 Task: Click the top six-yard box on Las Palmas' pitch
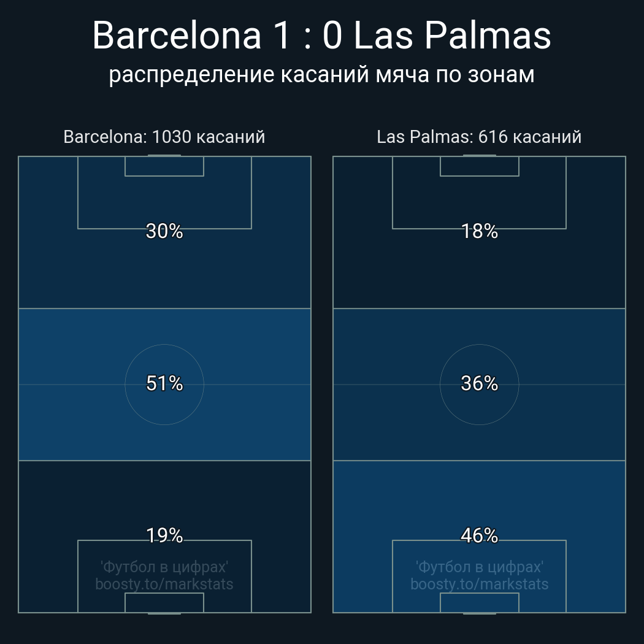click(x=479, y=166)
